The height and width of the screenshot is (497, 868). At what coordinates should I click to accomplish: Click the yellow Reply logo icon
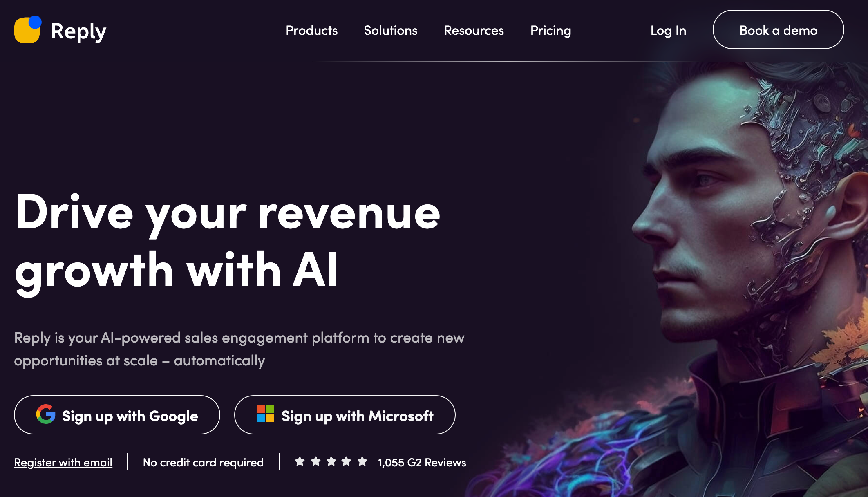(x=28, y=29)
